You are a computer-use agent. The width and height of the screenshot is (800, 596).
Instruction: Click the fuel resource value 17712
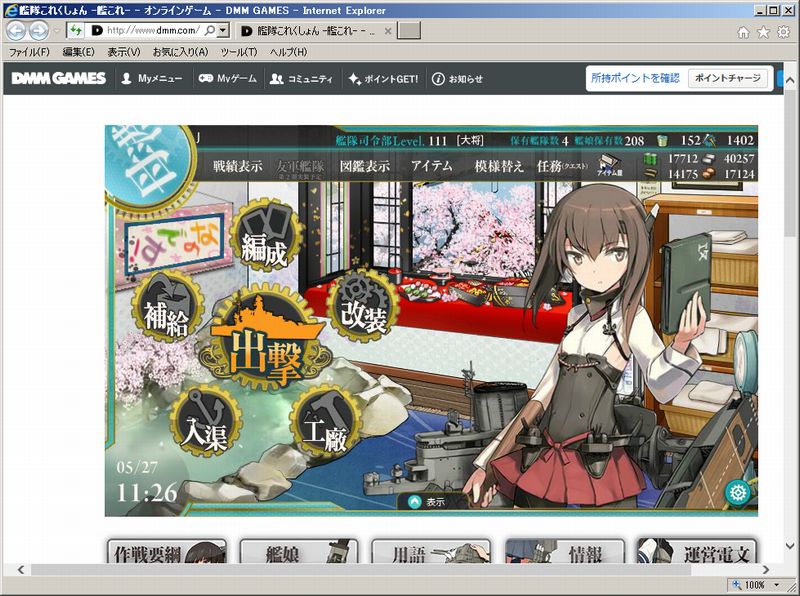coord(683,159)
